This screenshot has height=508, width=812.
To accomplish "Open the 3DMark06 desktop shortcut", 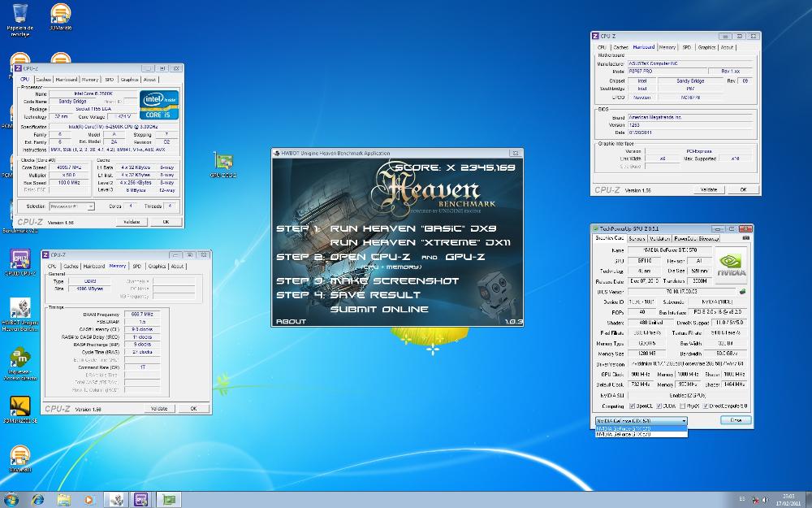I will coord(61,16).
